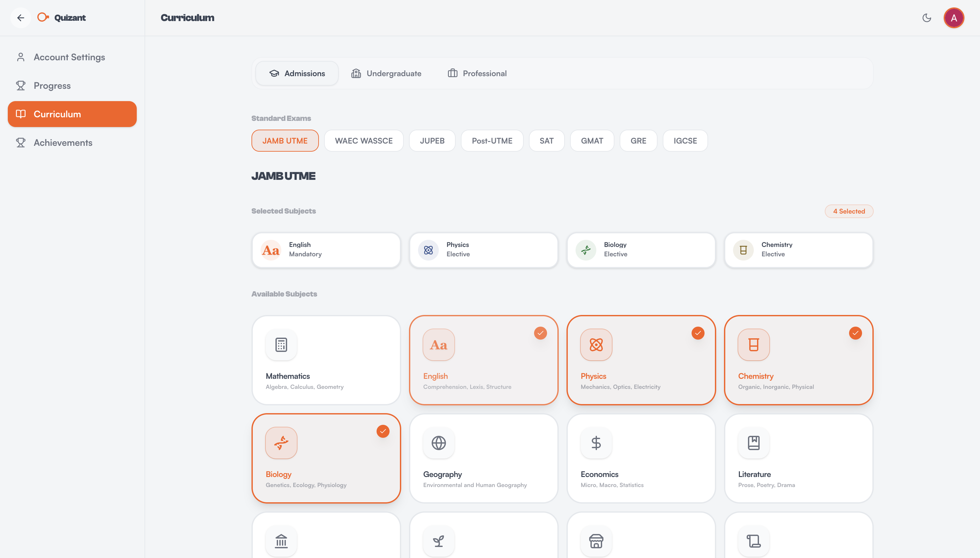Click Biology DNA icon in Selected Subjects
980x558 pixels.
(586, 250)
